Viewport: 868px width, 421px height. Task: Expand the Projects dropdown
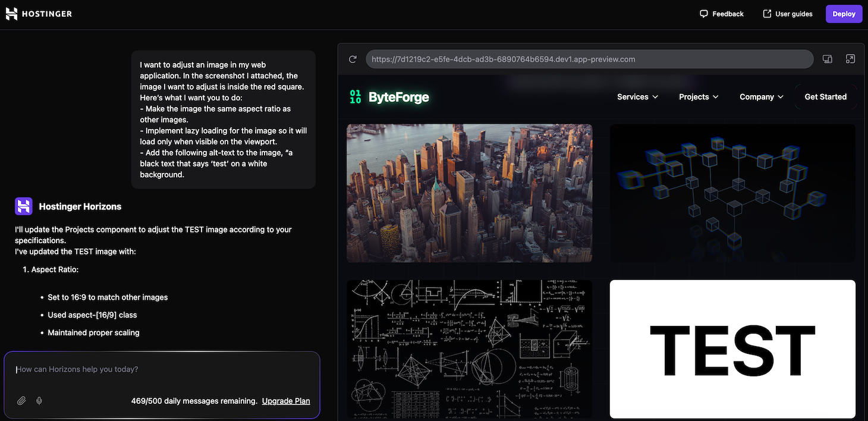coord(698,96)
